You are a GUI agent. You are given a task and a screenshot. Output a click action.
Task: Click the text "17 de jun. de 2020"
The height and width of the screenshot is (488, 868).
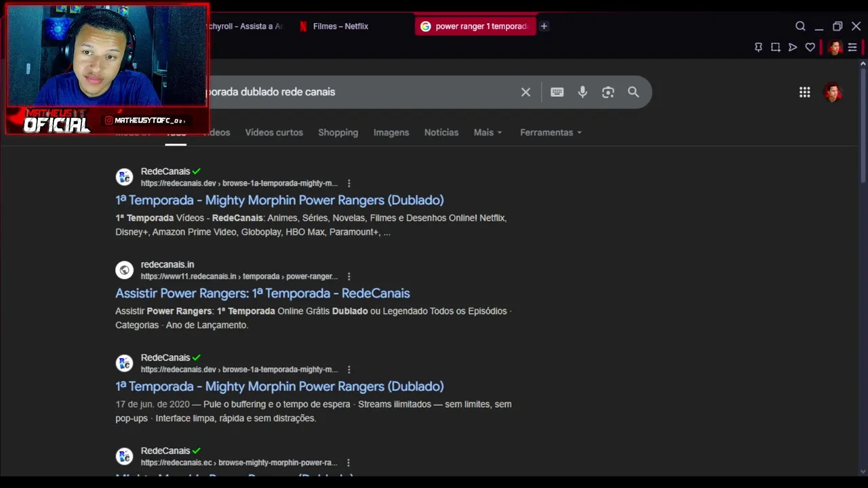[x=152, y=405]
